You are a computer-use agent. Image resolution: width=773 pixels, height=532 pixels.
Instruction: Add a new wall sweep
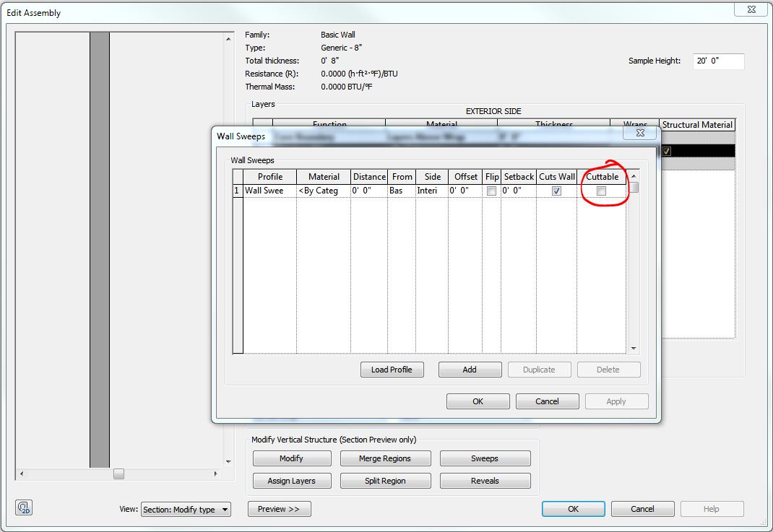(x=470, y=370)
